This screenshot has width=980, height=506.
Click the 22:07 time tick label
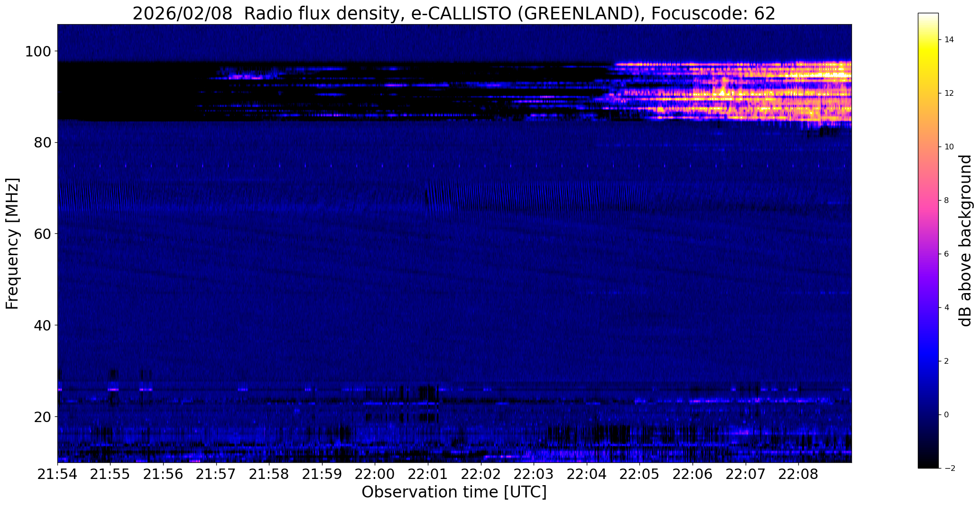(746, 474)
